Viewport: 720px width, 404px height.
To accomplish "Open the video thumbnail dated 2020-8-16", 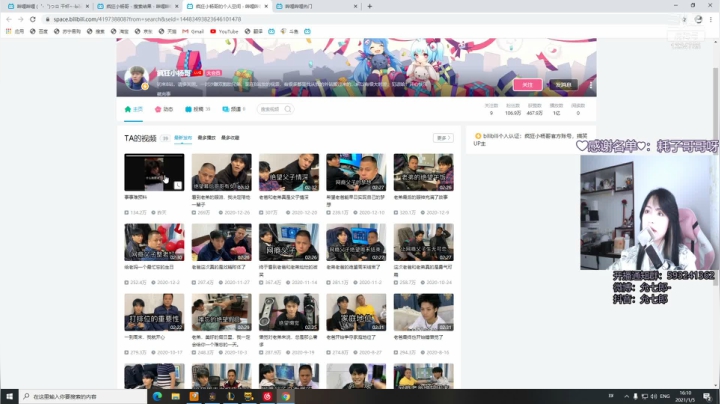I will (423, 312).
